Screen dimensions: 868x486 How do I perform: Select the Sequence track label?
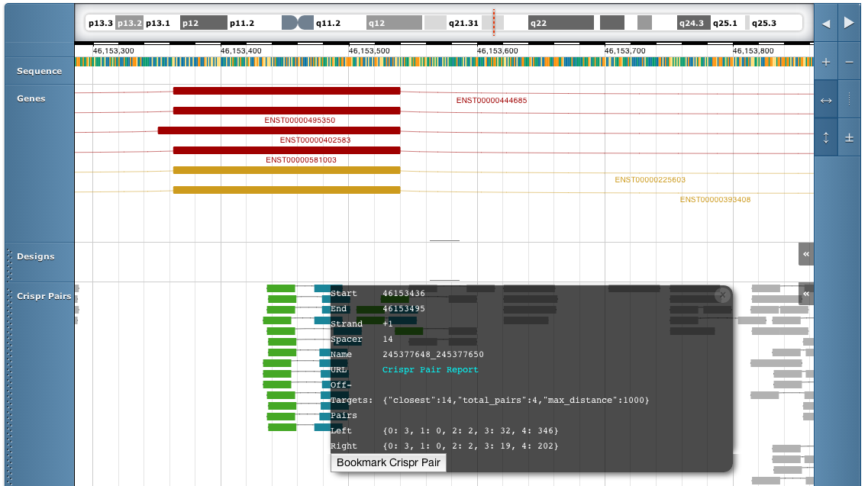[39, 71]
